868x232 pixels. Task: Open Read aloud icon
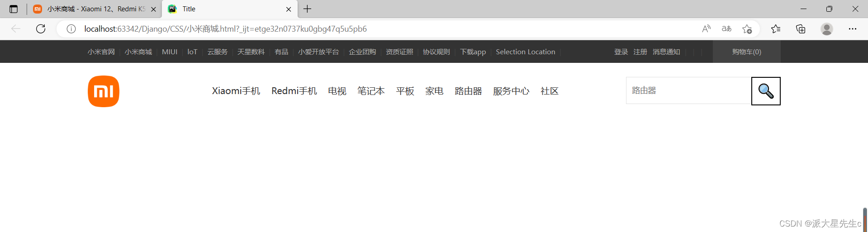(x=706, y=29)
